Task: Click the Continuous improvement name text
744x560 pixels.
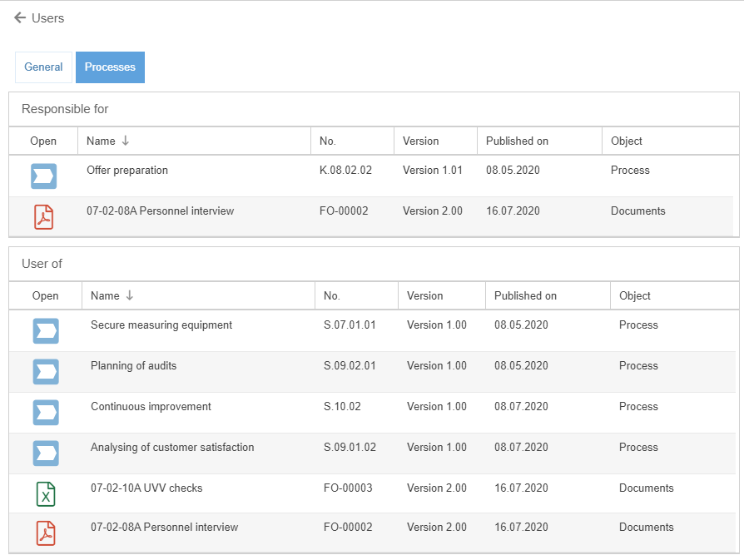Action: tap(151, 407)
